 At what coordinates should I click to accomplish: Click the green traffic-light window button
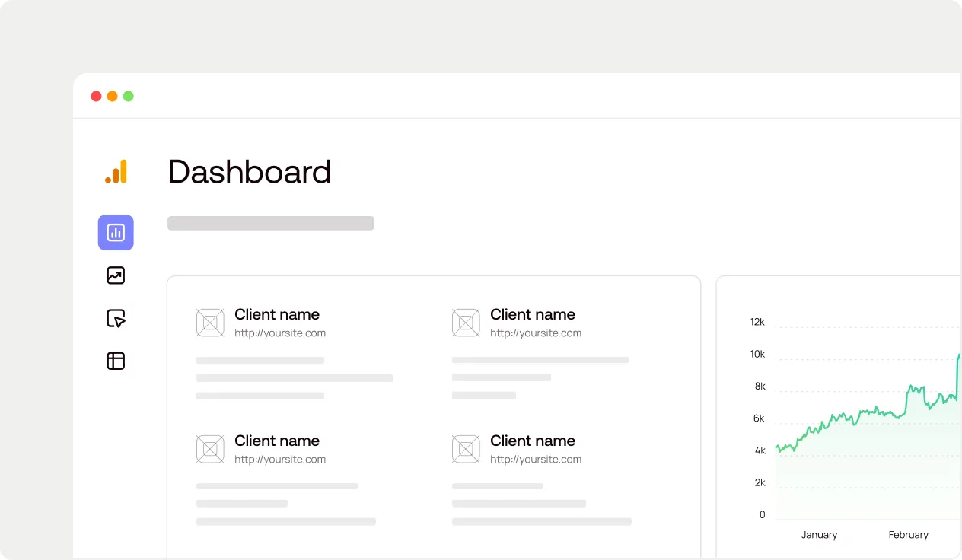128,96
